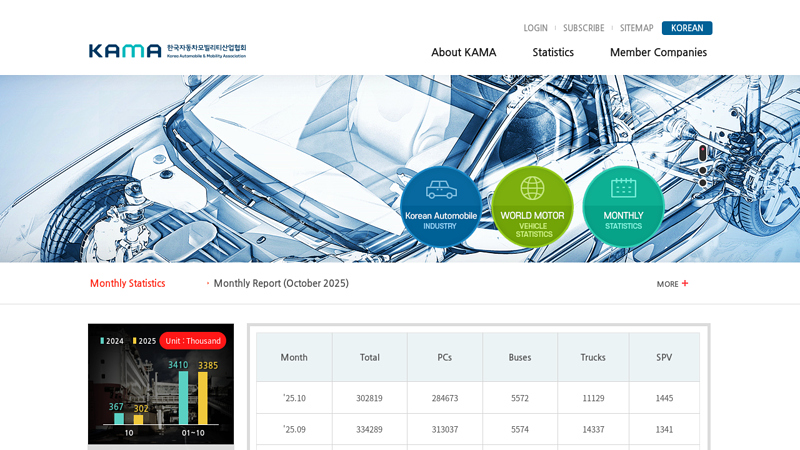800x450 pixels.
Task: Open the World Motor Vehicle Statistics globe icon
Action: point(532,206)
